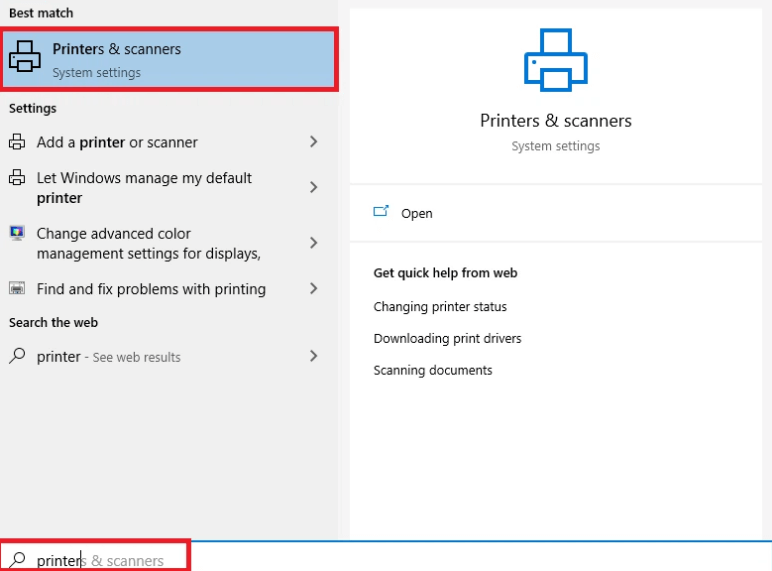
Task: Click System settings subtitle in the preview pane
Action: tap(555, 146)
